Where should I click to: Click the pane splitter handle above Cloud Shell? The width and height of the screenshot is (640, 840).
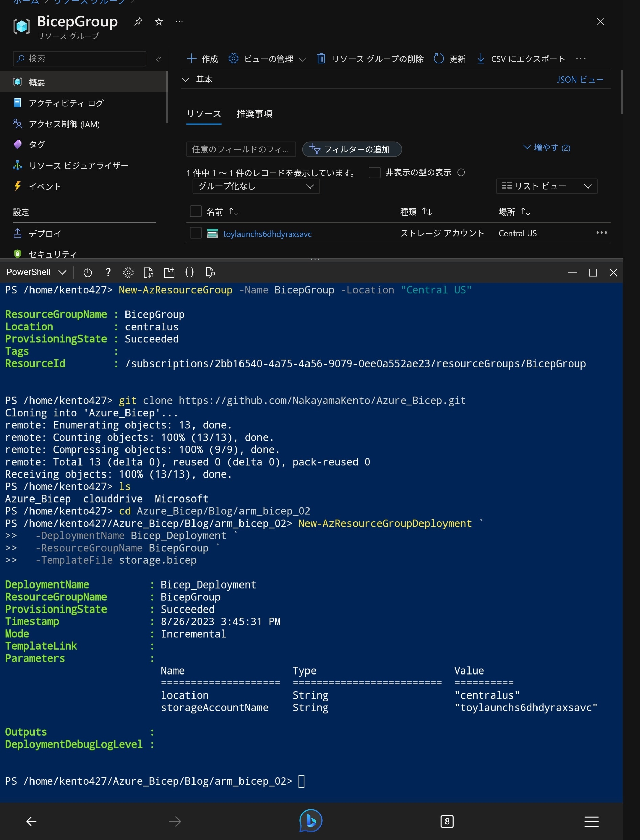(x=315, y=259)
